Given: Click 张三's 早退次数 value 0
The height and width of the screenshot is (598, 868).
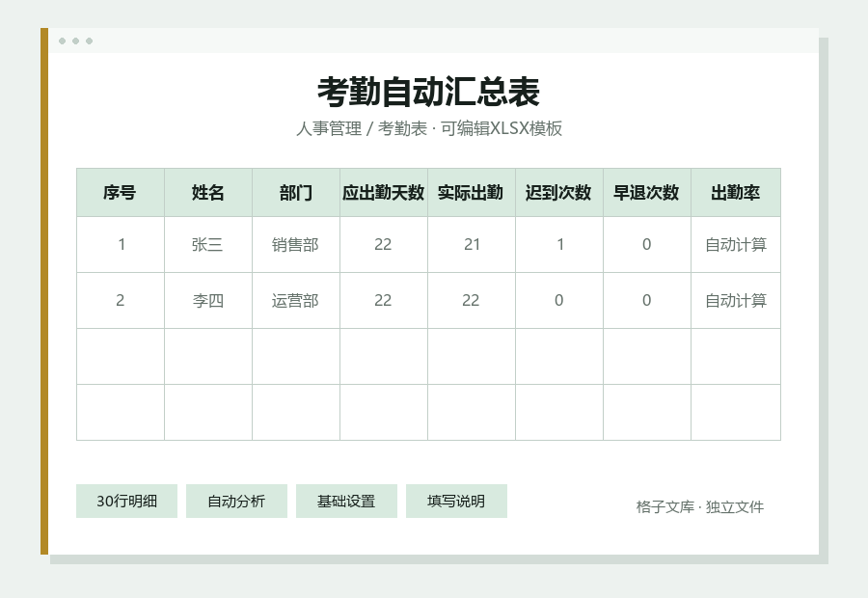Looking at the screenshot, I should click(646, 245).
